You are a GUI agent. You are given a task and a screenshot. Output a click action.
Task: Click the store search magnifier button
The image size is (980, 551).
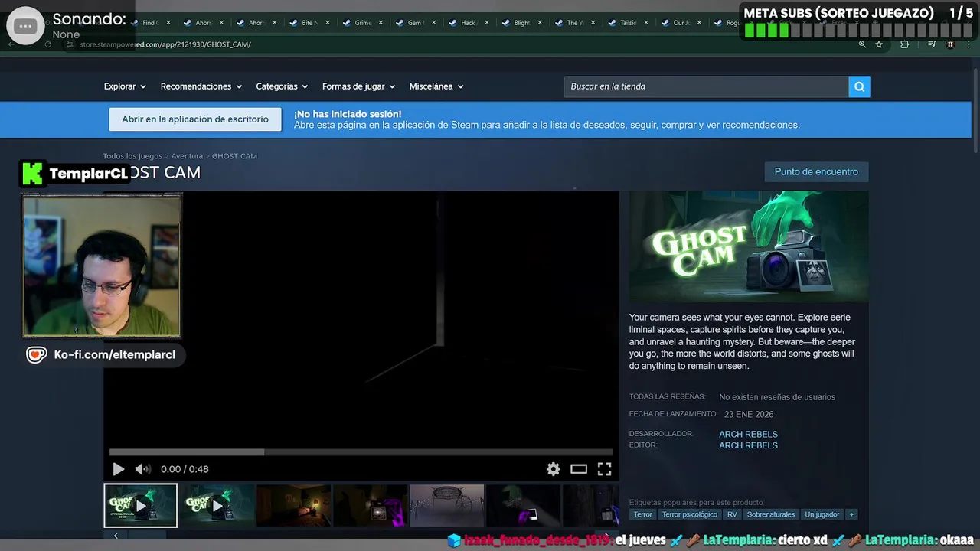(859, 86)
